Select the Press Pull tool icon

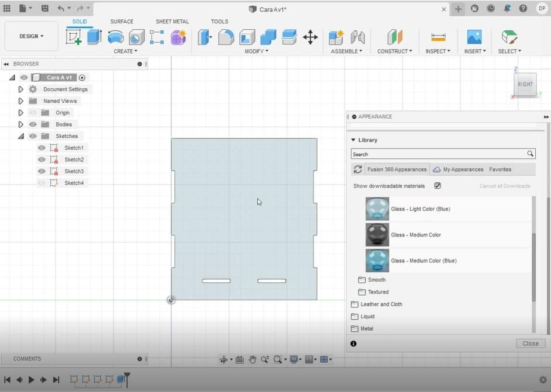[x=205, y=37]
